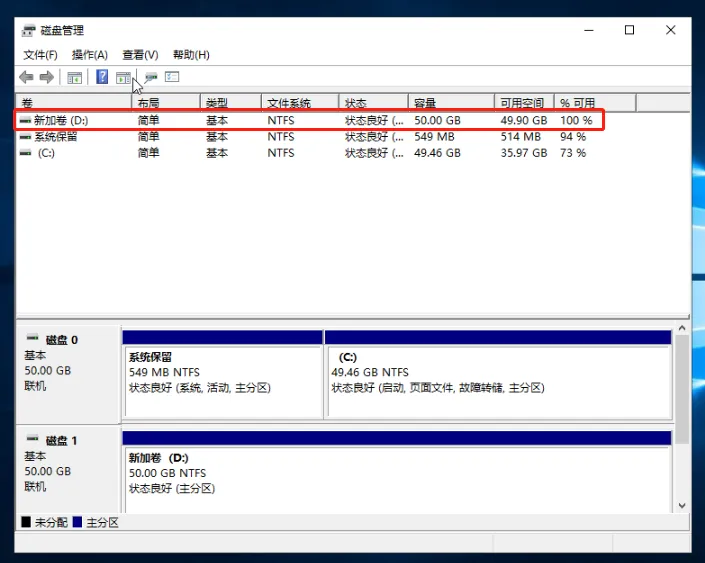Select the 磁盘 1 disk label panel
Viewport: 705px width, 563px height.
(68, 470)
